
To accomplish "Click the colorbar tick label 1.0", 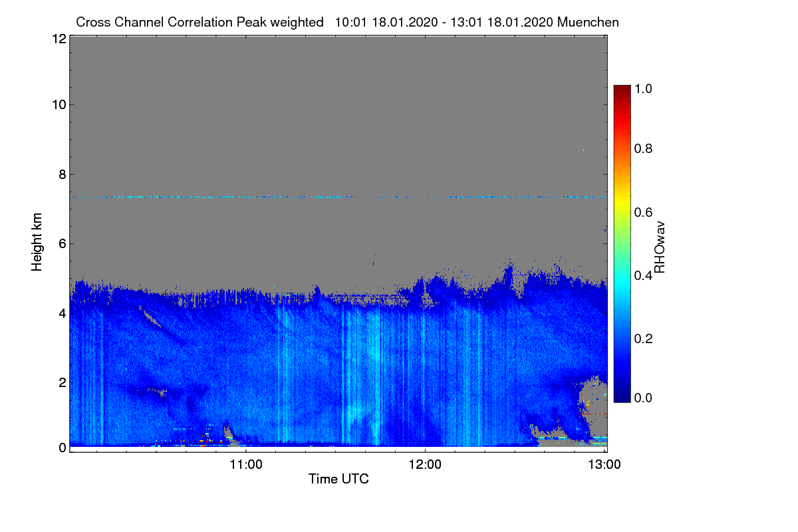I will click(644, 87).
